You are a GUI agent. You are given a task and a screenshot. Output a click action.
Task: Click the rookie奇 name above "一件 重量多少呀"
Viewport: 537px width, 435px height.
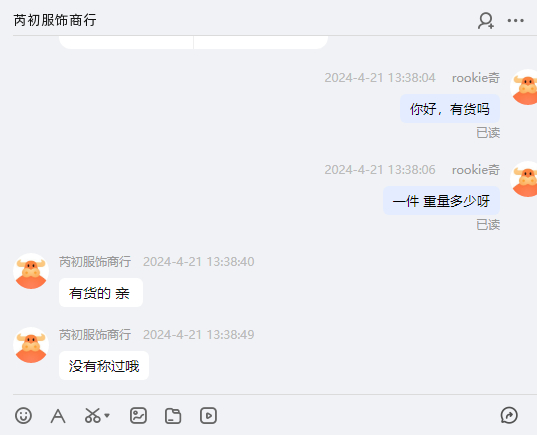point(476,170)
